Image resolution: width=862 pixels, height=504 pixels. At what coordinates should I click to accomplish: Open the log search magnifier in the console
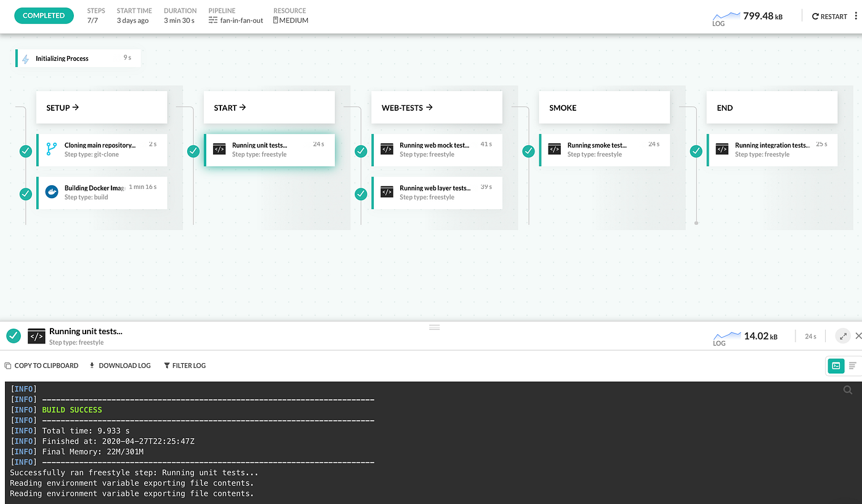[848, 390]
